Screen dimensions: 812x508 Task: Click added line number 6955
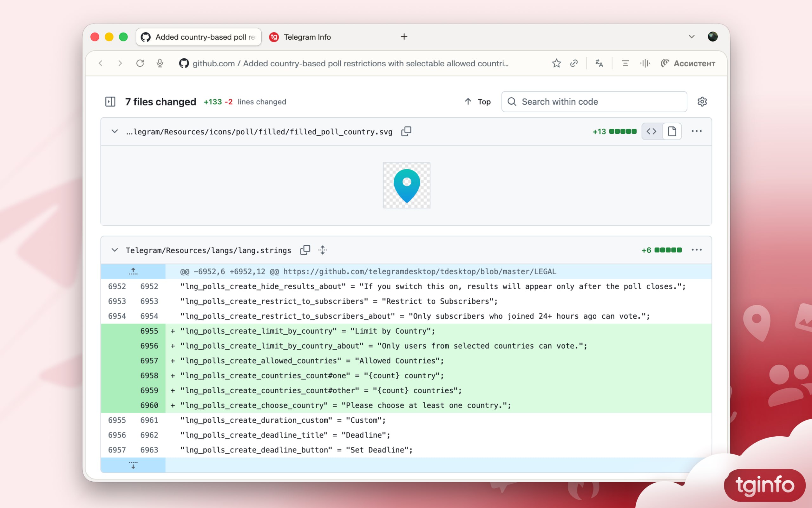(149, 331)
